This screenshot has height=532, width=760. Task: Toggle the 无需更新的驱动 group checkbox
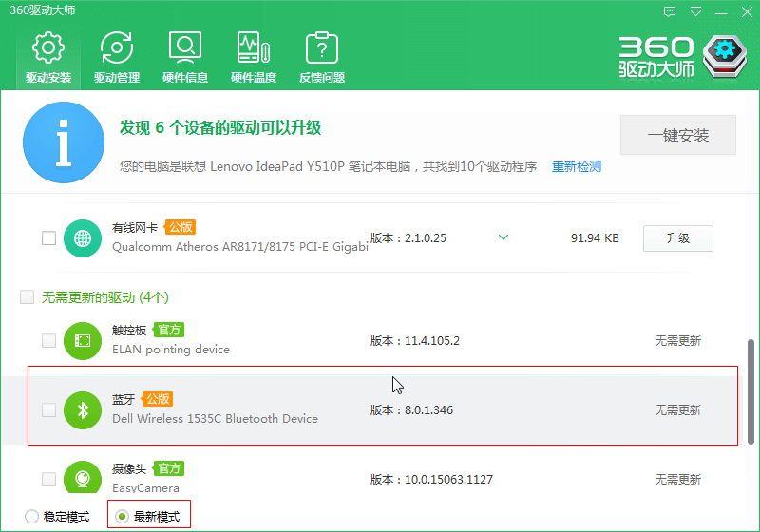(28, 297)
